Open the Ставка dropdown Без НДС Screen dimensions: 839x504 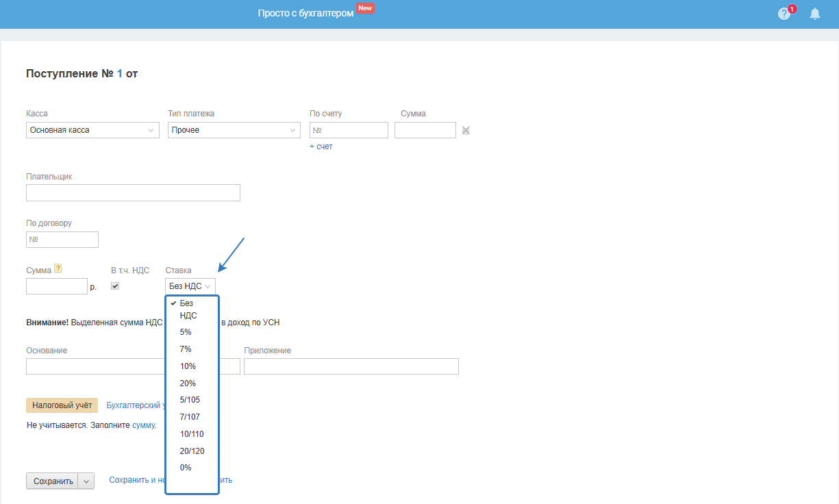click(190, 286)
